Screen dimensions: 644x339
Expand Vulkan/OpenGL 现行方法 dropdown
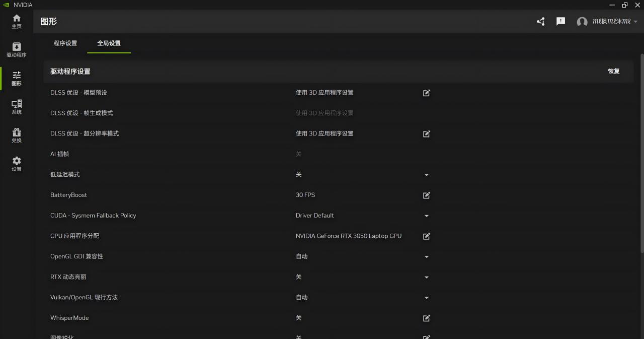click(427, 298)
